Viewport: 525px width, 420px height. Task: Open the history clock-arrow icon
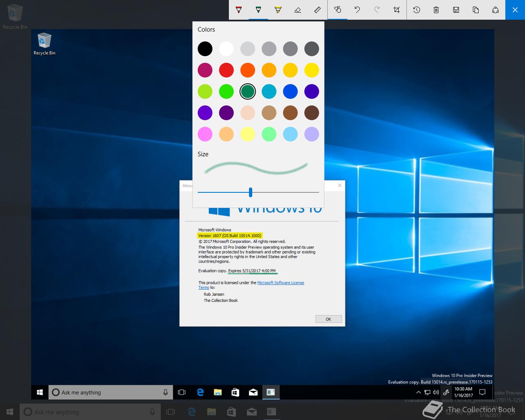[417, 10]
